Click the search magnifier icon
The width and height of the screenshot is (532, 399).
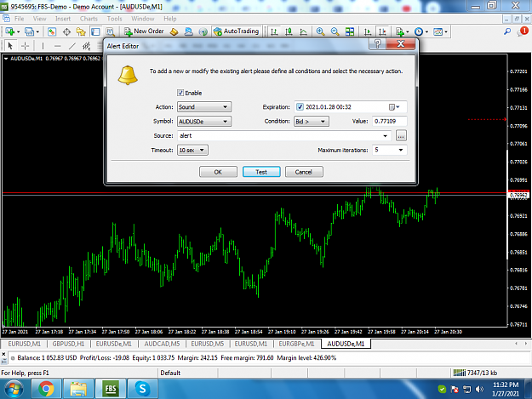pyautogui.click(x=507, y=31)
